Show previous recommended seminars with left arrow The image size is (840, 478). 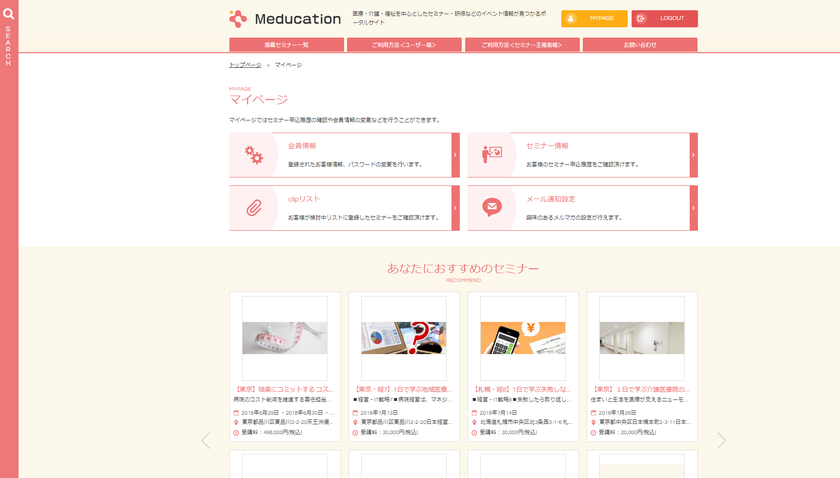[x=206, y=440]
